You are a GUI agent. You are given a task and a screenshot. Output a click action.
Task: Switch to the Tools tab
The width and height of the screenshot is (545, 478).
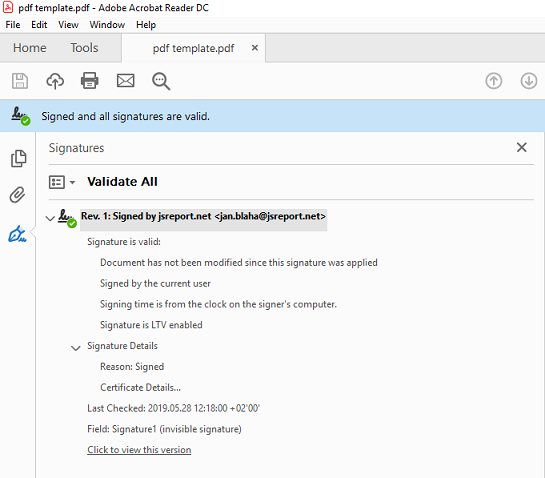84,48
